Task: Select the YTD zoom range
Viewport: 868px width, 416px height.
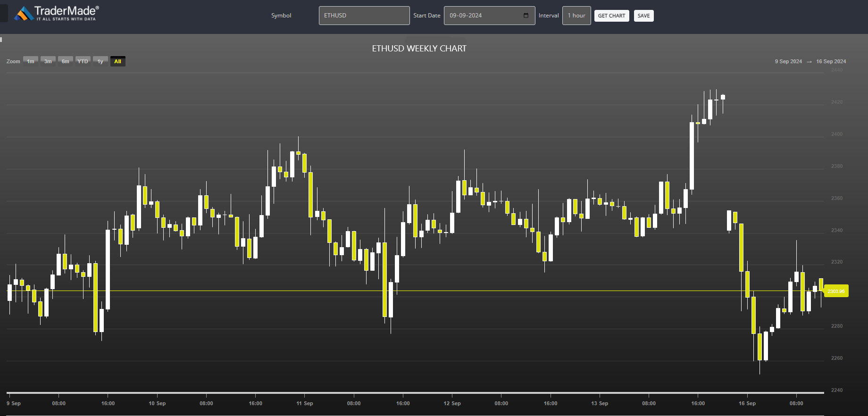Action: (x=83, y=61)
